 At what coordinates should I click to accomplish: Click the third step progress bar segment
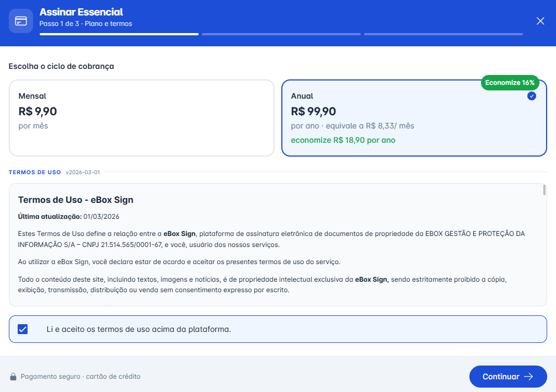tap(443, 34)
